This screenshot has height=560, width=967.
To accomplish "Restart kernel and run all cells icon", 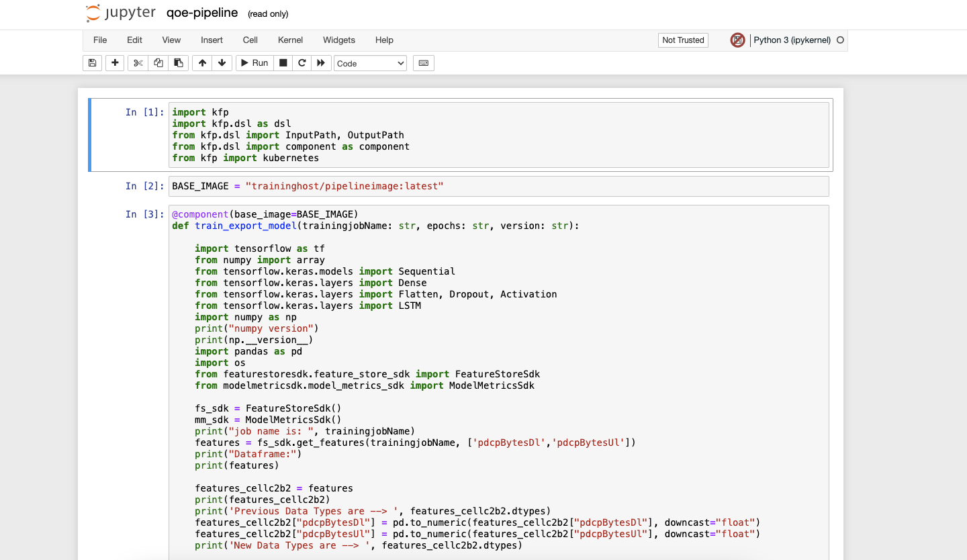I will point(321,63).
